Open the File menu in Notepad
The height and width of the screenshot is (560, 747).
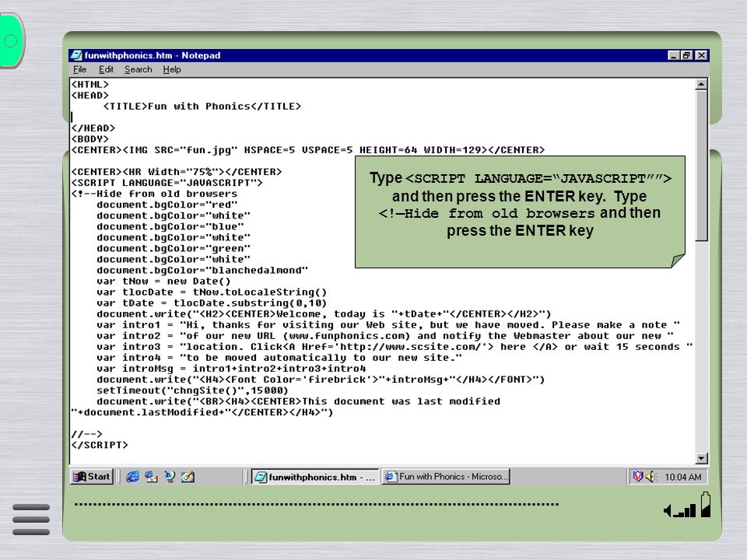[79, 69]
